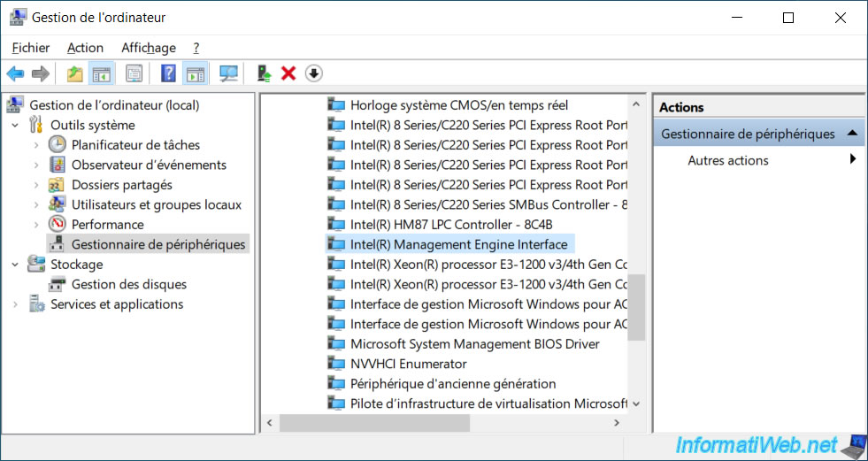Open the Affichage menu
Viewport: 868px width, 461px height.
[149, 48]
